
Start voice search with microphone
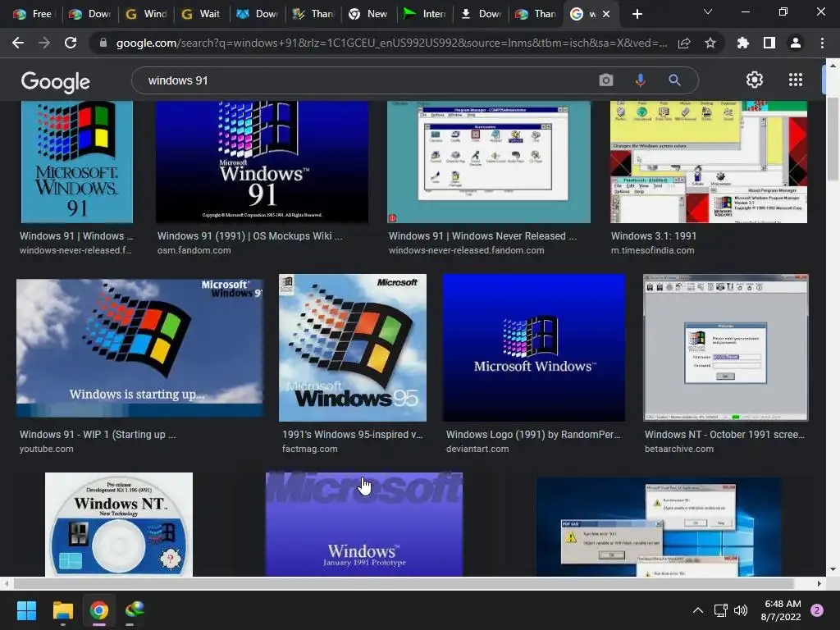coord(640,80)
